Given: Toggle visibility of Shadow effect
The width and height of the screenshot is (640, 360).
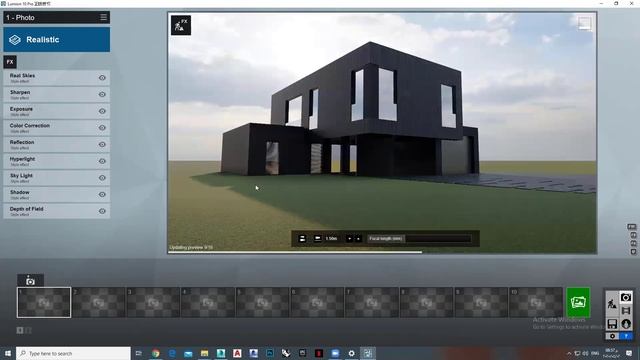Looking at the screenshot, I should pos(102,195).
